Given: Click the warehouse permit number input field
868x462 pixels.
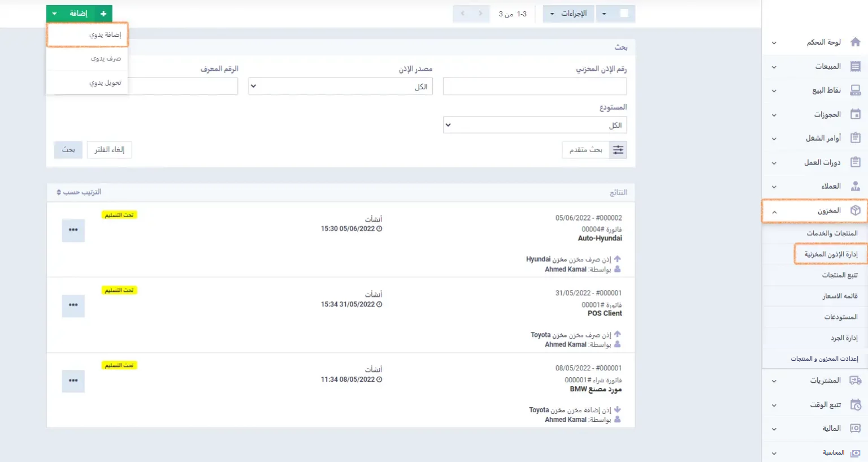Looking at the screenshot, I should coord(535,87).
